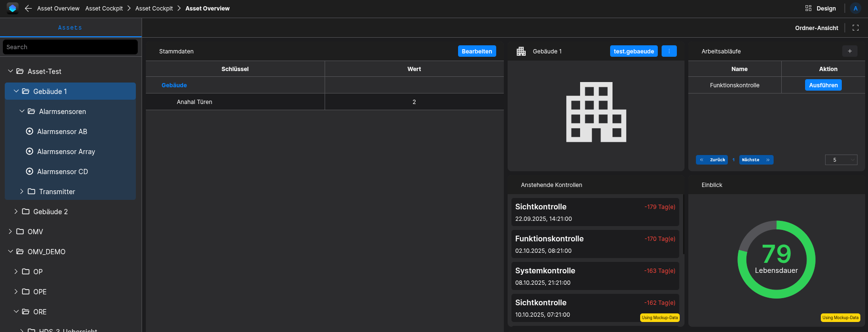Open the Design grid icon
Image resolution: width=868 pixels, height=332 pixels.
coord(808,8)
